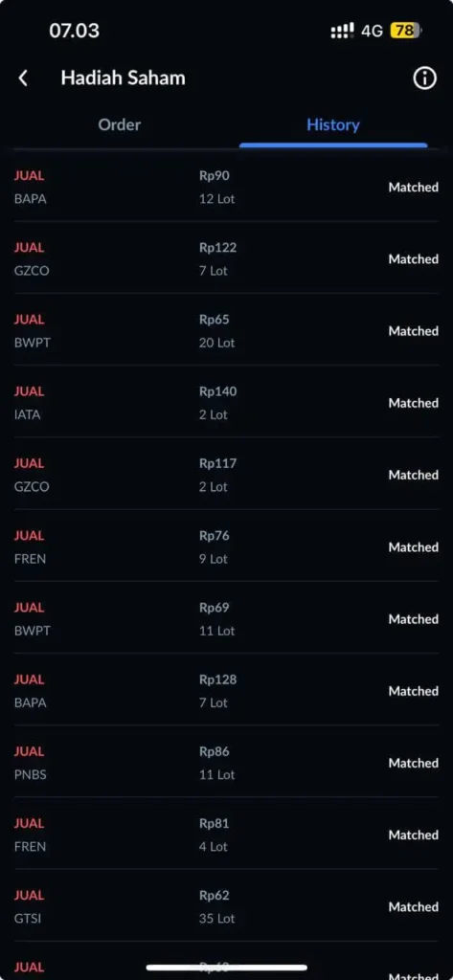Open the IATA Rp140 sell record
This screenshot has width=453, height=980.
coord(226,403)
